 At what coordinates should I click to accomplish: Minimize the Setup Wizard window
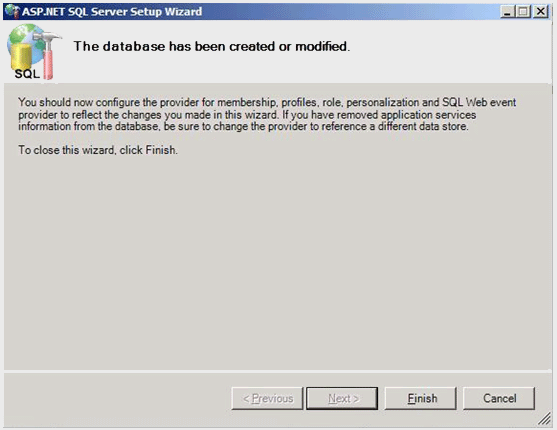pyautogui.click(x=508, y=11)
